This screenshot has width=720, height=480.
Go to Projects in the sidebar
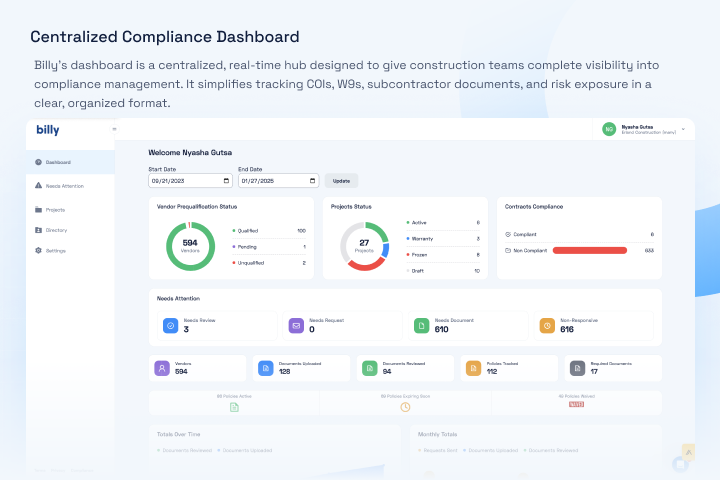pos(70,210)
